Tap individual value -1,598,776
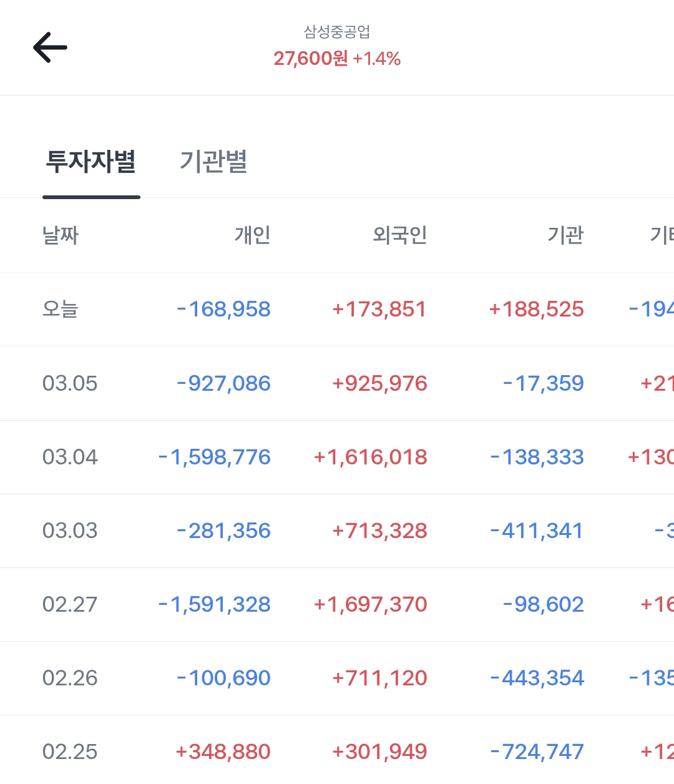This screenshot has width=674, height=784. click(x=215, y=457)
